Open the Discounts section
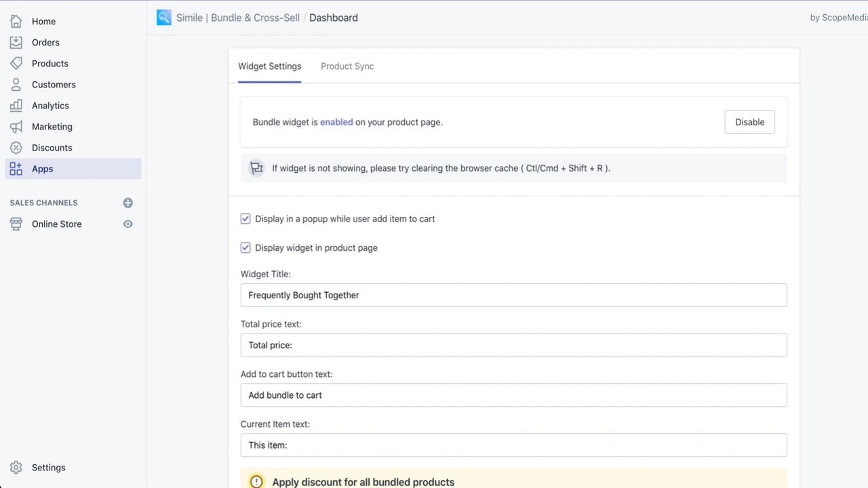 [x=52, y=147]
